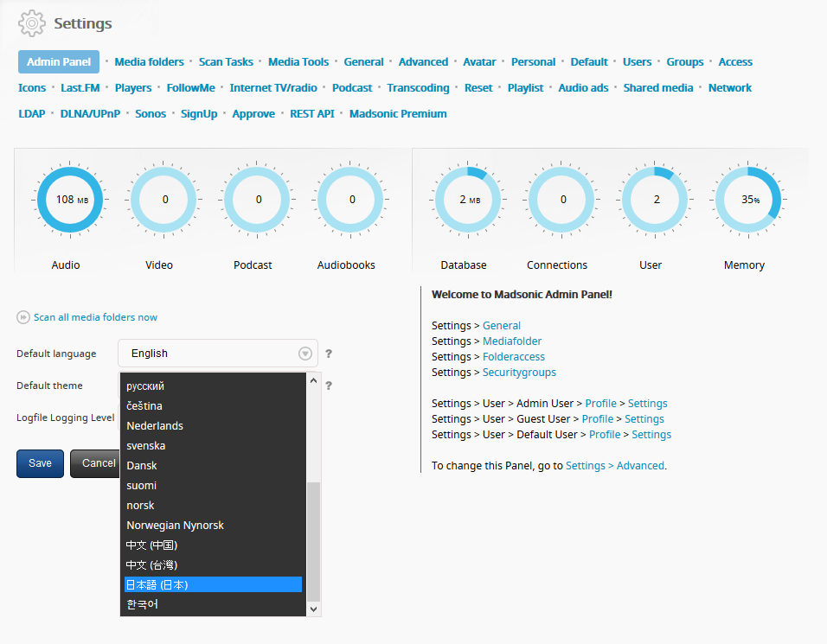Click the Database 2 MB gauge
Viewport: 827px width, 644px height.
click(x=468, y=200)
